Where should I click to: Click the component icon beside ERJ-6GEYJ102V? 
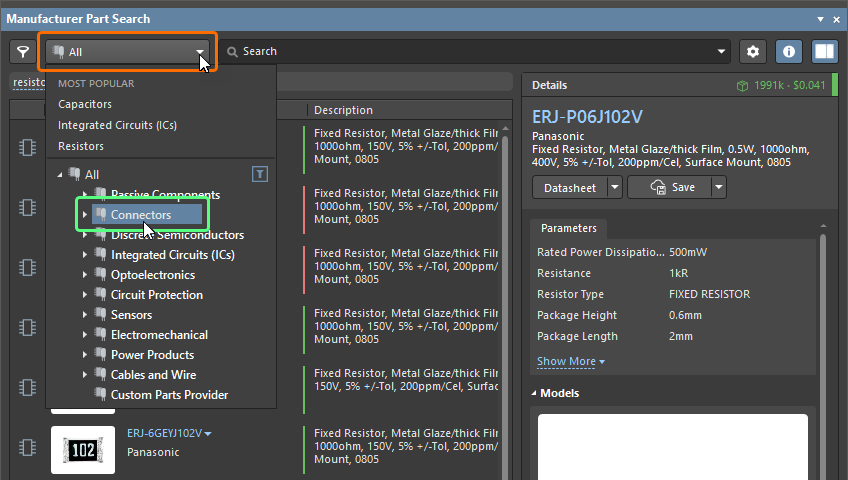click(27, 447)
